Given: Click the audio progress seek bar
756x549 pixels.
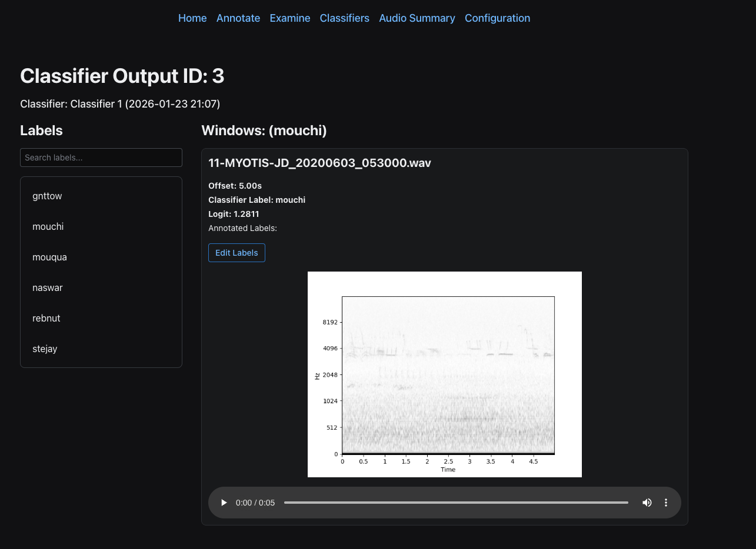Looking at the screenshot, I should pyautogui.click(x=456, y=503).
